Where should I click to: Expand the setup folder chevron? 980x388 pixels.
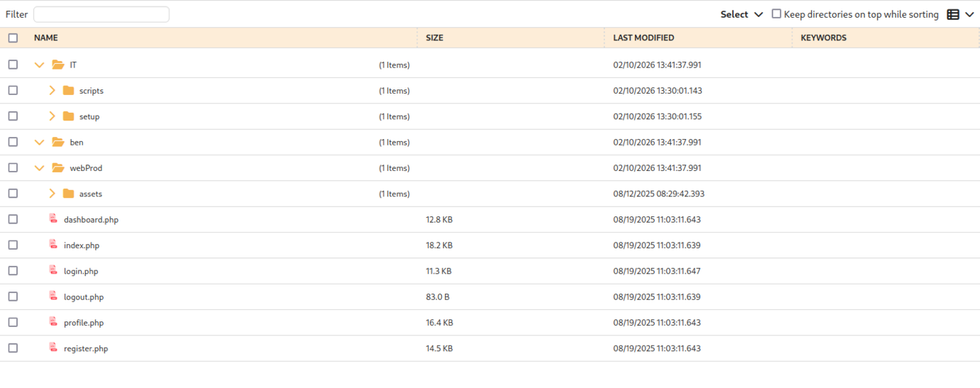[x=52, y=116]
